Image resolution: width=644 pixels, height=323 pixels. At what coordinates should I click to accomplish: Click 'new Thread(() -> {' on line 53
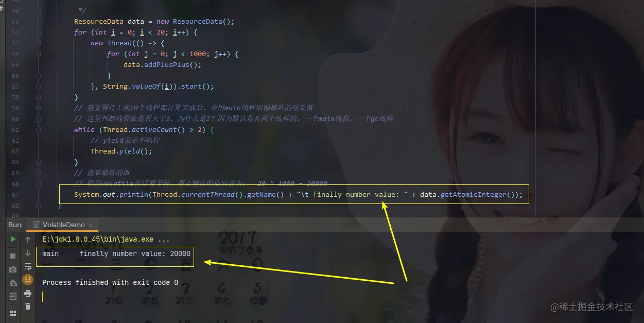click(128, 43)
